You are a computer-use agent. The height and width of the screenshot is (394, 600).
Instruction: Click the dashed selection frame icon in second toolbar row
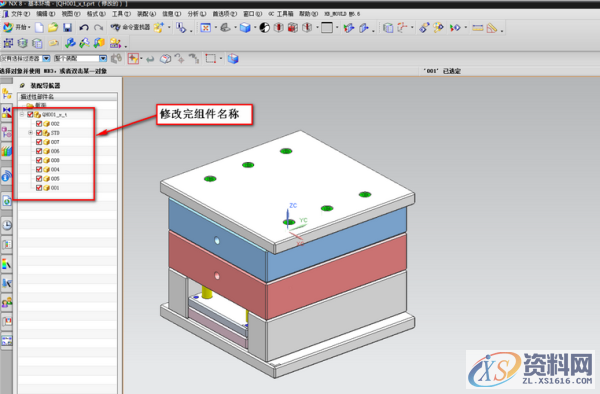coord(8,43)
